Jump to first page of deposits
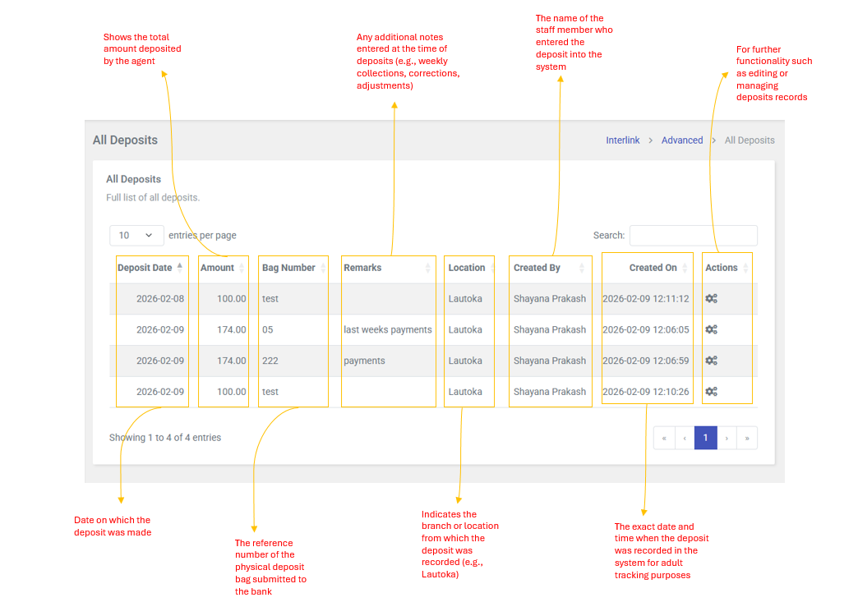 [664, 438]
